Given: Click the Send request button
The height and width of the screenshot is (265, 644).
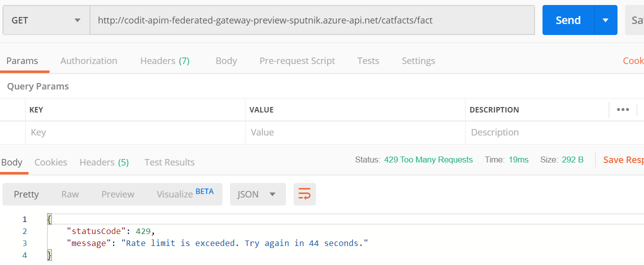Looking at the screenshot, I should [x=568, y=20].
